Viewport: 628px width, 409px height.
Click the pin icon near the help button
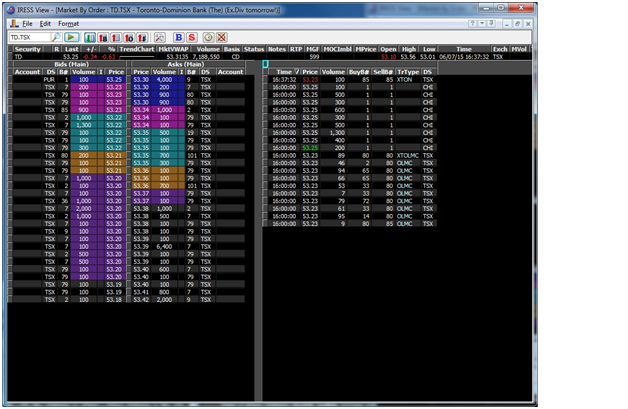(491, 24)
